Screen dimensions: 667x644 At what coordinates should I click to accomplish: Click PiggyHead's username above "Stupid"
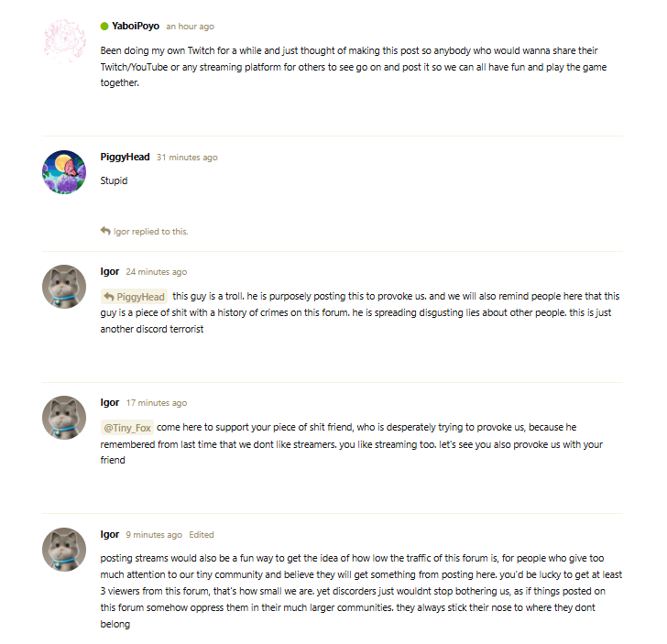point(125,157)
